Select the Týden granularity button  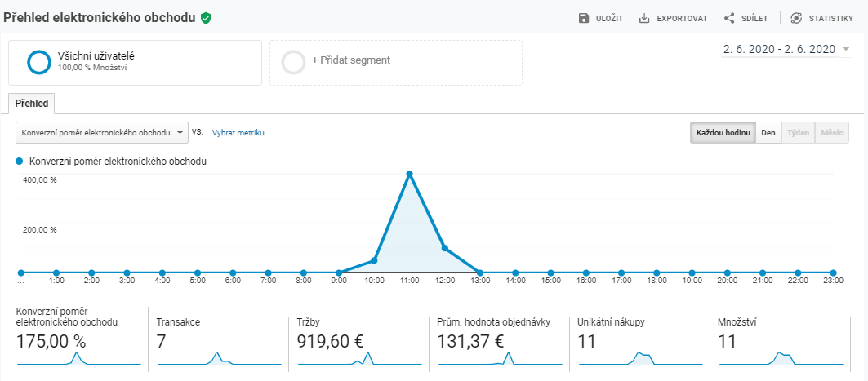coord(798,133)
